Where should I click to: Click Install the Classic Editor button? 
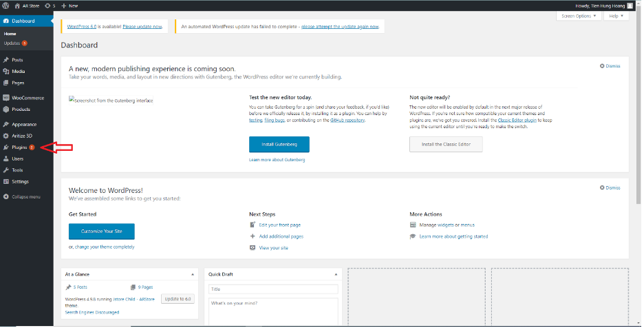(446, 145)
